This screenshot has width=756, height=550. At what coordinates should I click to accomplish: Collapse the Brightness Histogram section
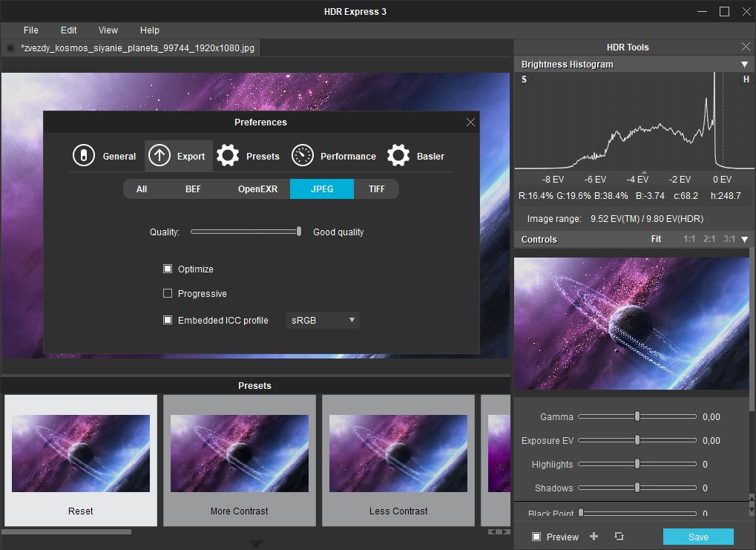tap(744, 64)
